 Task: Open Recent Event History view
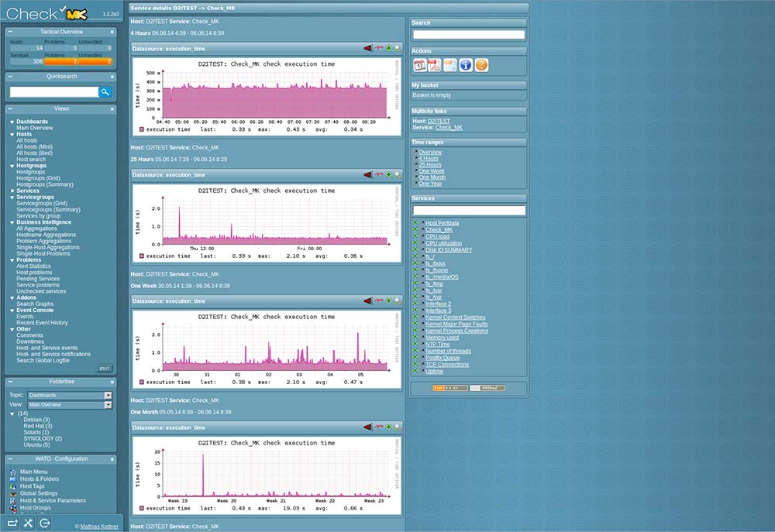[42, 323]
